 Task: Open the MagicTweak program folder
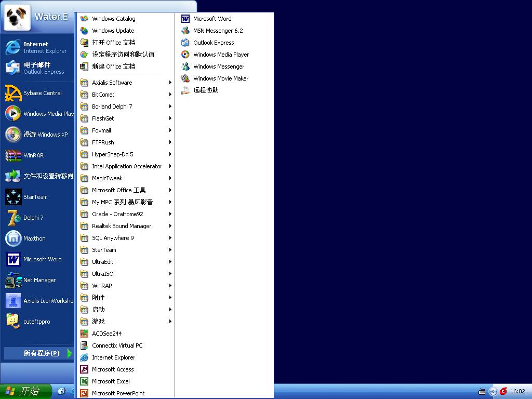(126, 178)
